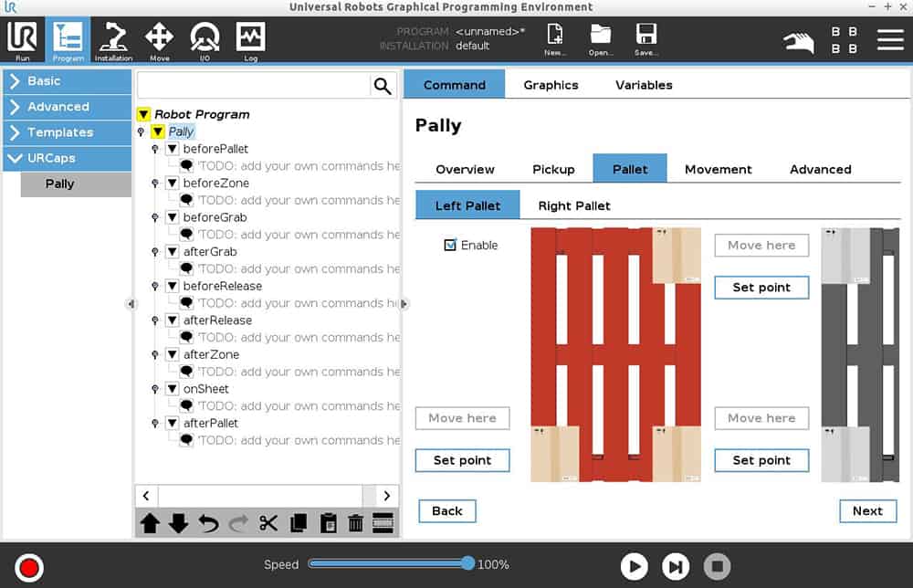Image resolution: width=913 pixels, height=588 pixels.
Task: Collapse the beforePallet node triangle
Action: (173, 149)
